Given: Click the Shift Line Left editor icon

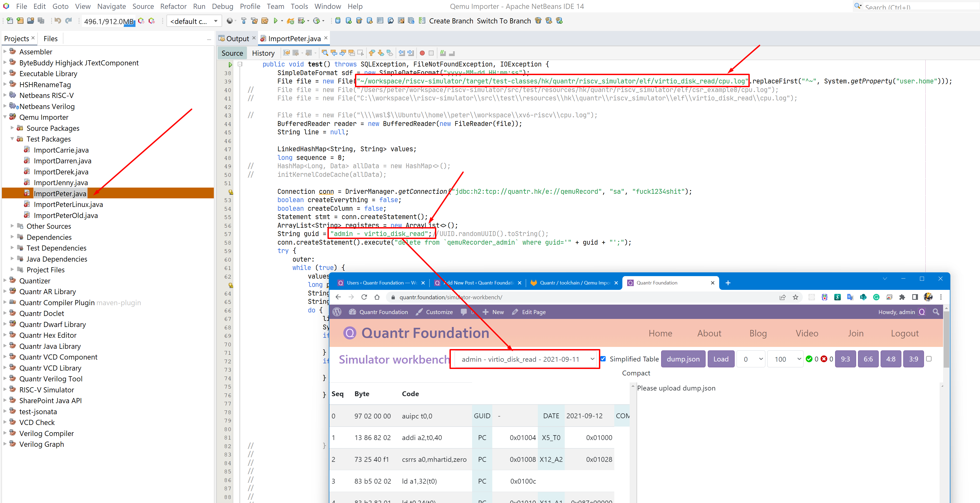Looking at the screenshot, I should [402, 53].
